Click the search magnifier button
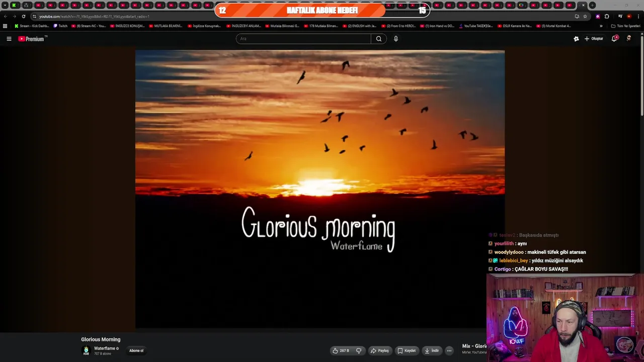 coord(378,39)
